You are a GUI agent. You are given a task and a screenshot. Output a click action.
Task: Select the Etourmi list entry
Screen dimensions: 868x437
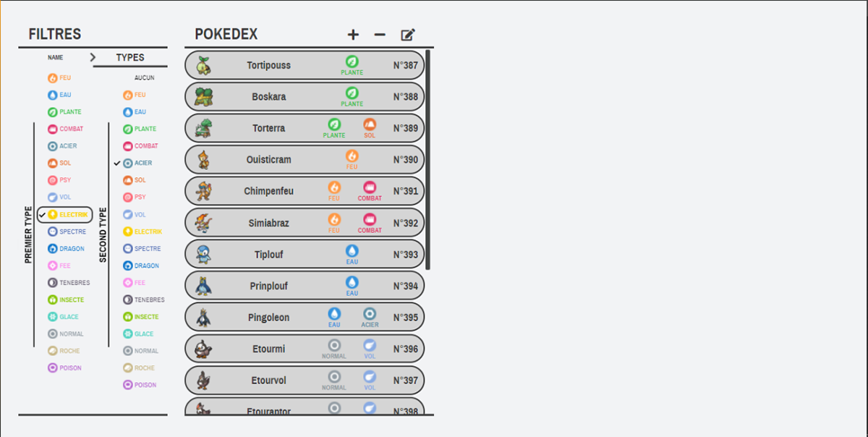(x=305, y=349)
